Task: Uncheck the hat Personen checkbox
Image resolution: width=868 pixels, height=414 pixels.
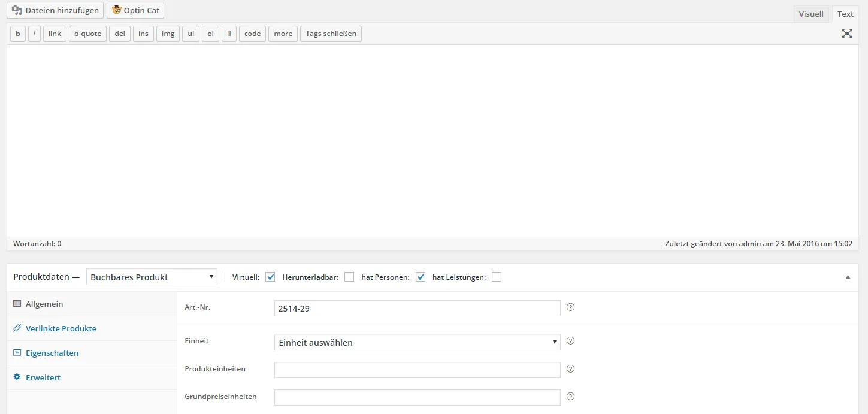Action: pos(421,277)
